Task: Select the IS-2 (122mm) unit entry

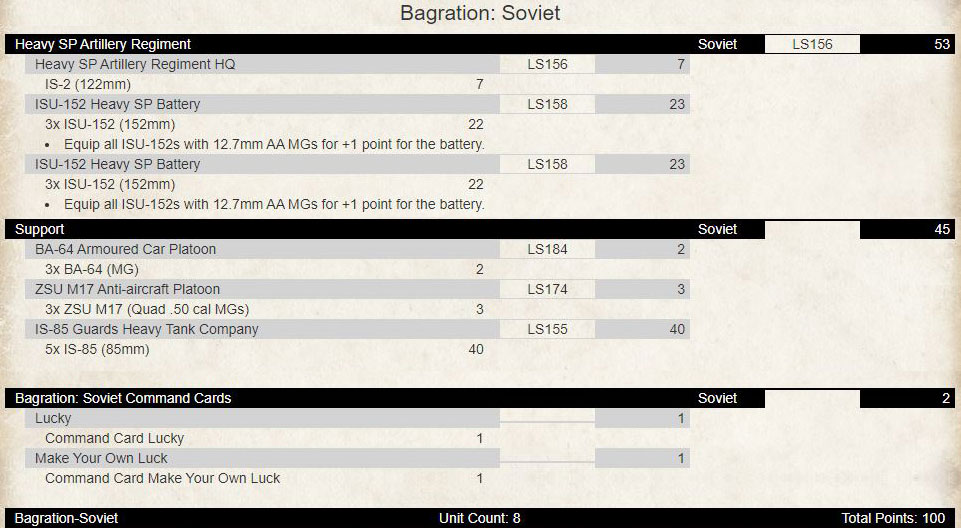Action: point(88,84)
